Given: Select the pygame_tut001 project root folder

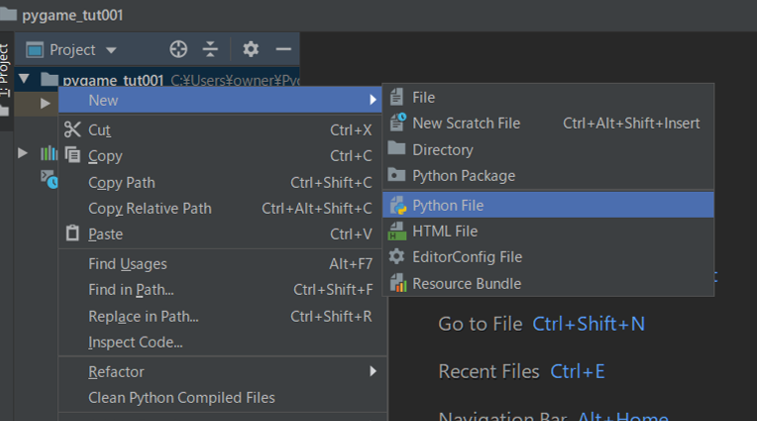Looking at the screenshot, I should coord(112,80).
